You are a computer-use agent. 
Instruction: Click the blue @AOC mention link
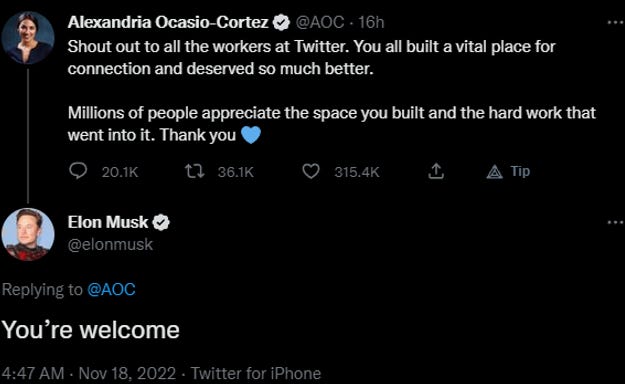(111, 289)
